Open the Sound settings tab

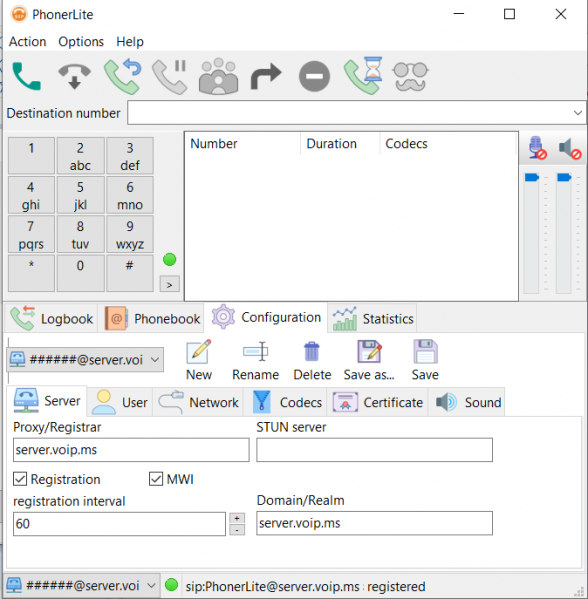(468, 402)
